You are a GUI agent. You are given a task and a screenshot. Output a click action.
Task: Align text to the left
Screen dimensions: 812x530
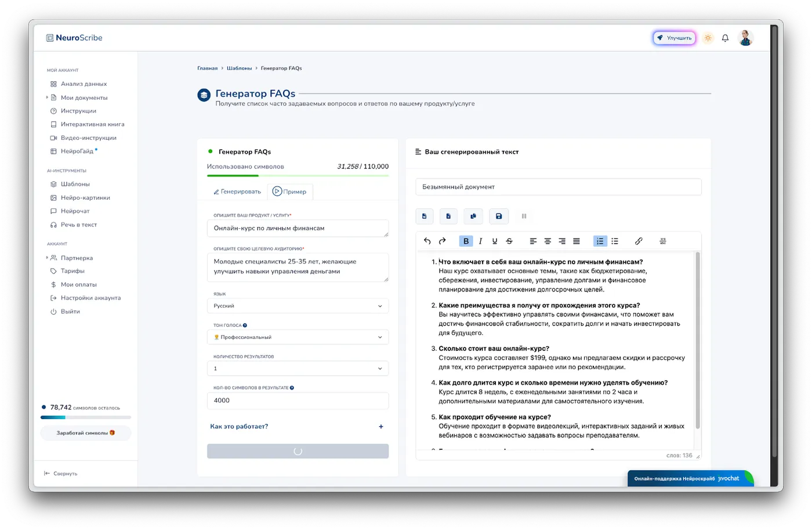533,241
